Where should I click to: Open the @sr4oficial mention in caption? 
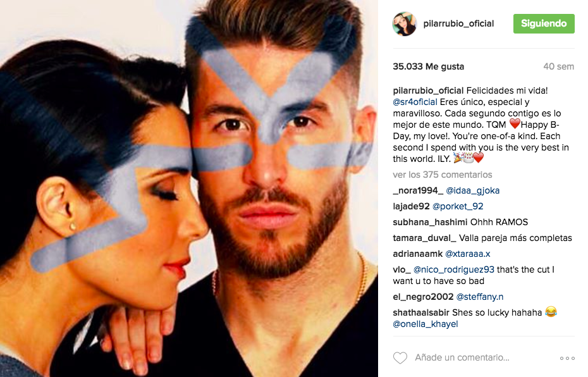[415, 102]
